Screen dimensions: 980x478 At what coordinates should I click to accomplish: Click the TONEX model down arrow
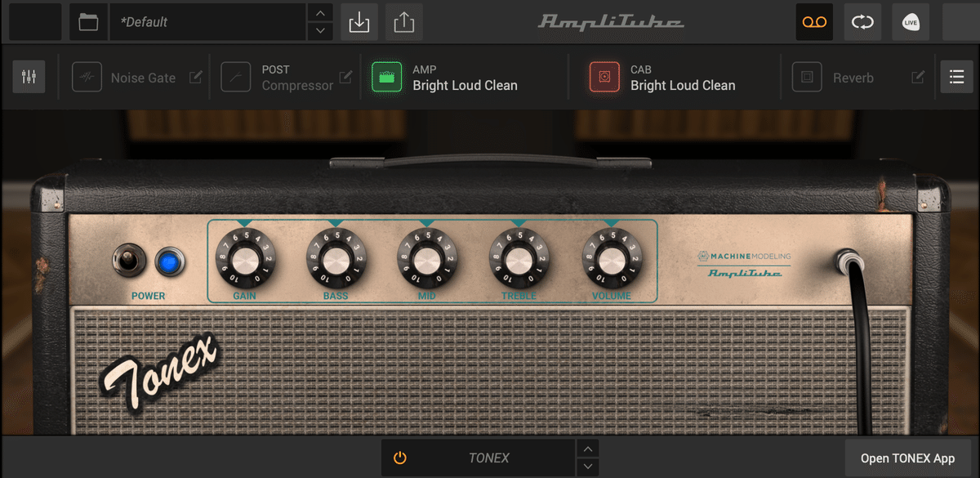point(587,466)
